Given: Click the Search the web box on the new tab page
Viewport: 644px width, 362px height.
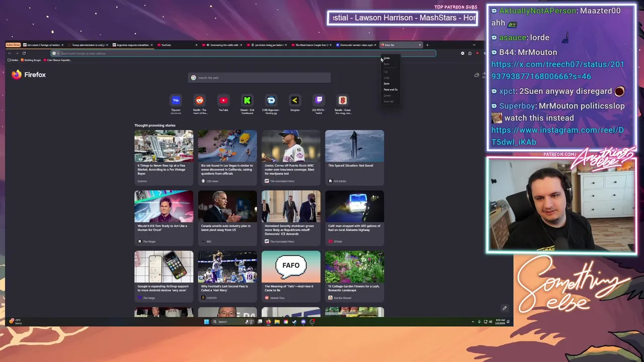Looking at the screenshot, I should click(x=259, y=78).
